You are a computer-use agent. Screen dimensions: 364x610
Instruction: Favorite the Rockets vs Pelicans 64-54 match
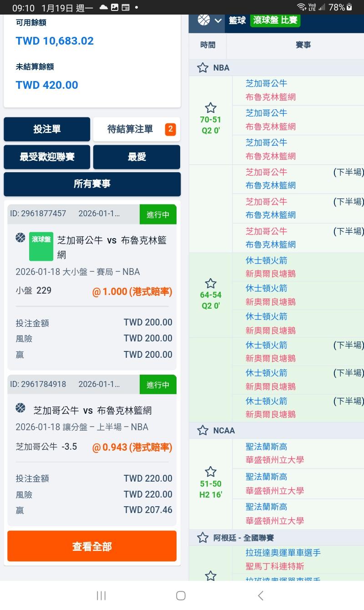(210, 283)
